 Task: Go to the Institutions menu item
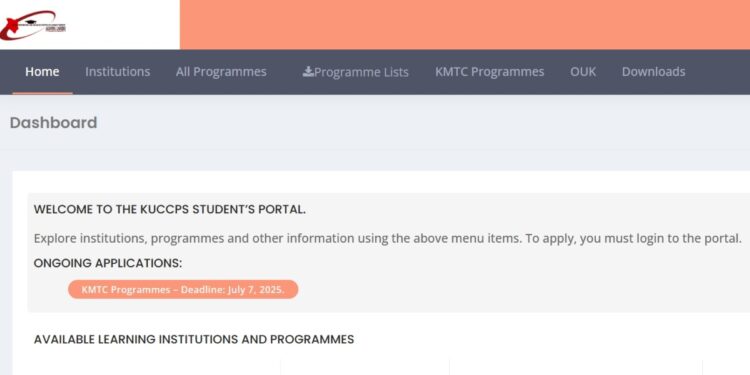click(118, 72)
